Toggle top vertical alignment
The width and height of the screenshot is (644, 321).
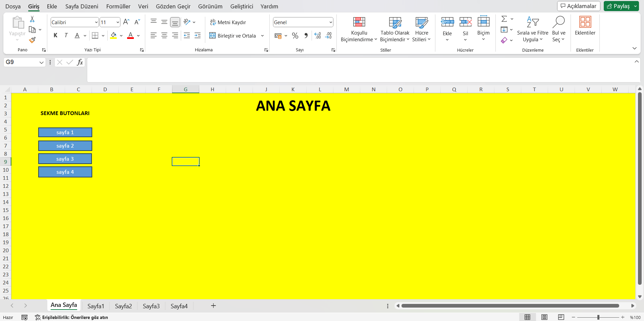tap(154, 22)
